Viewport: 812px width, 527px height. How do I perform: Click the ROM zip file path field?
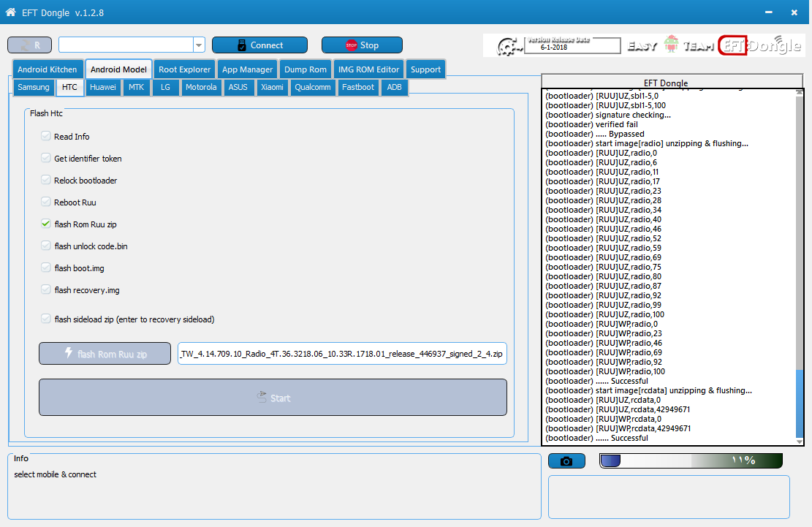coord(342,354)
